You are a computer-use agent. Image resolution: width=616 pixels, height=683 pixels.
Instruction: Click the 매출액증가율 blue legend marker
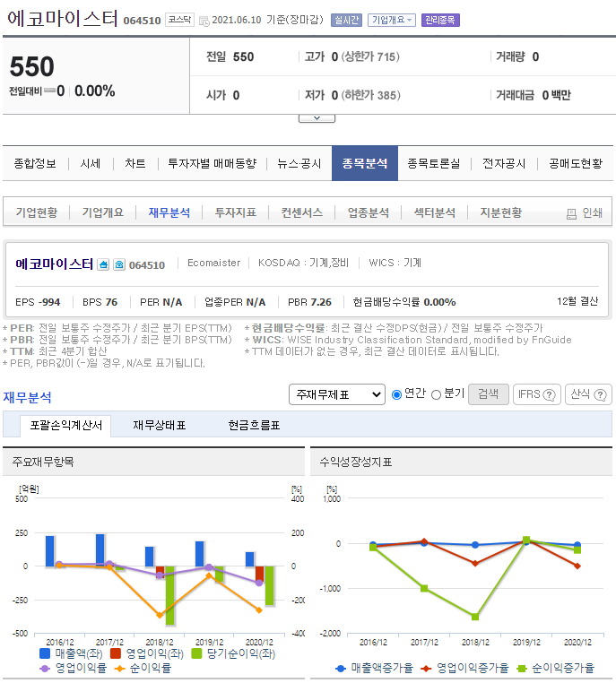tap(341, 668)
